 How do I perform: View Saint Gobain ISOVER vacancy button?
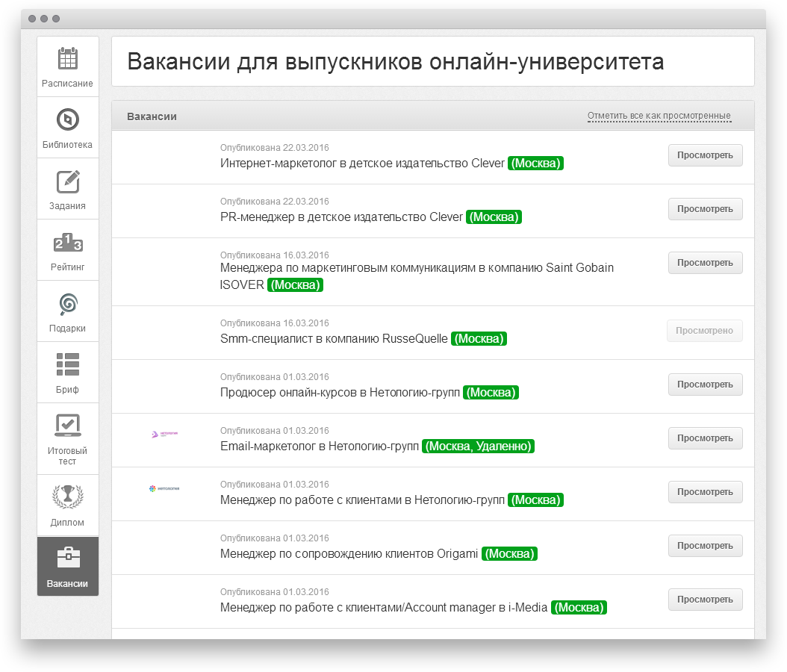click(705, 263)
